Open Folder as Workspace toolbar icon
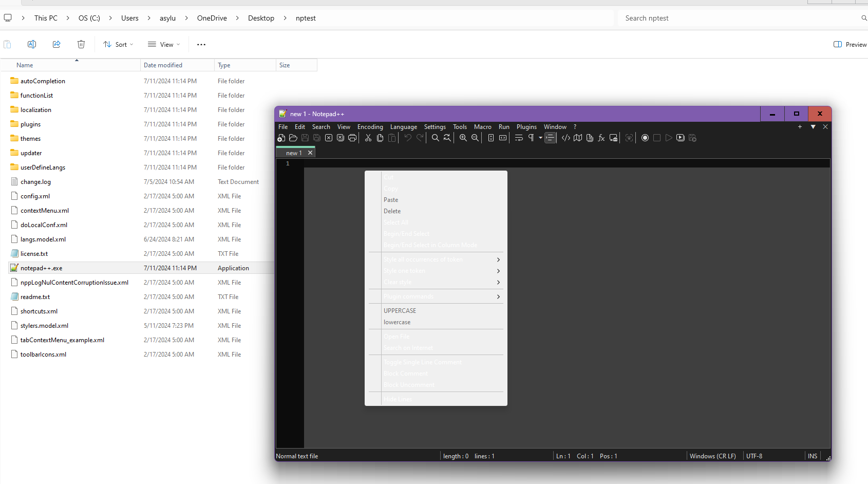 [613, 138]
